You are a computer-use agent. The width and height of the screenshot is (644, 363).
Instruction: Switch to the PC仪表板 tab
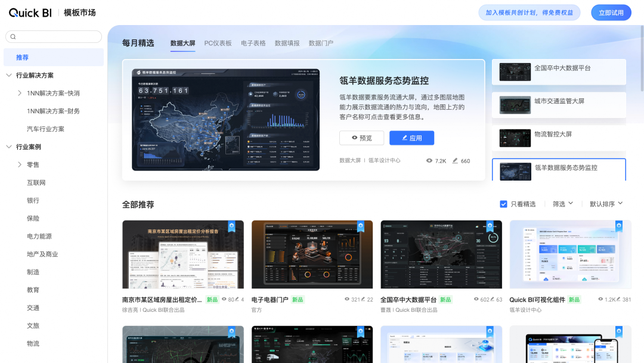click(218, 43)
